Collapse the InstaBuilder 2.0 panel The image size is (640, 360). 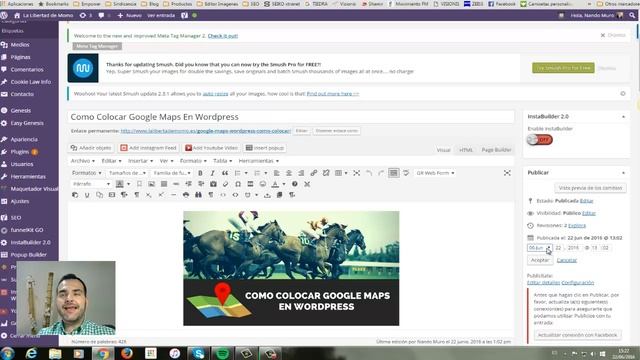623,117
